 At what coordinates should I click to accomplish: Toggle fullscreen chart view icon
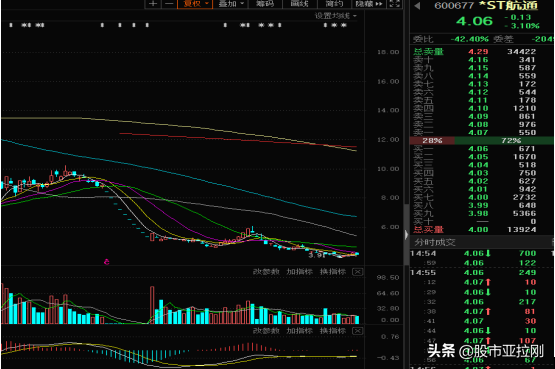click(395, 4)
